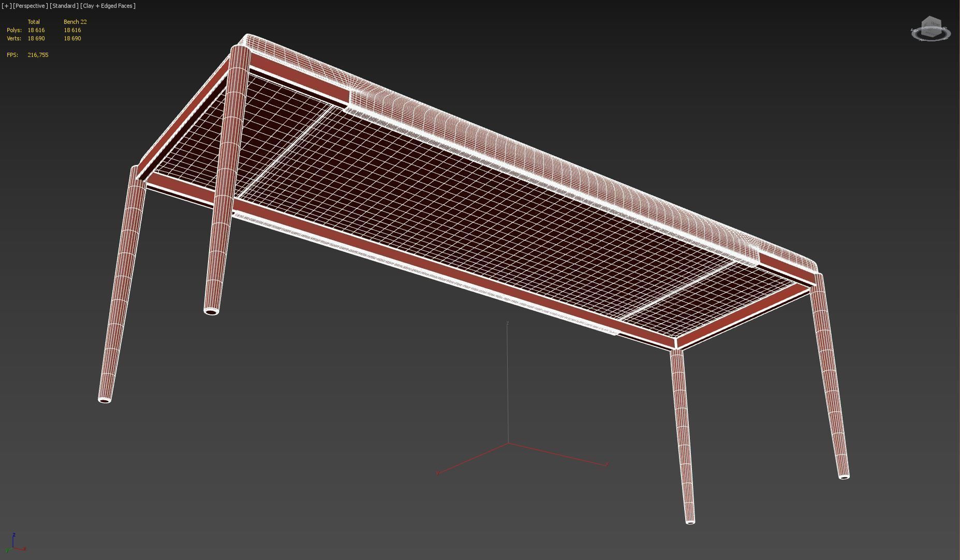Open the Clay + Edged Faces display menu
Screen dimensions: 960x560
tap(108, 6)
